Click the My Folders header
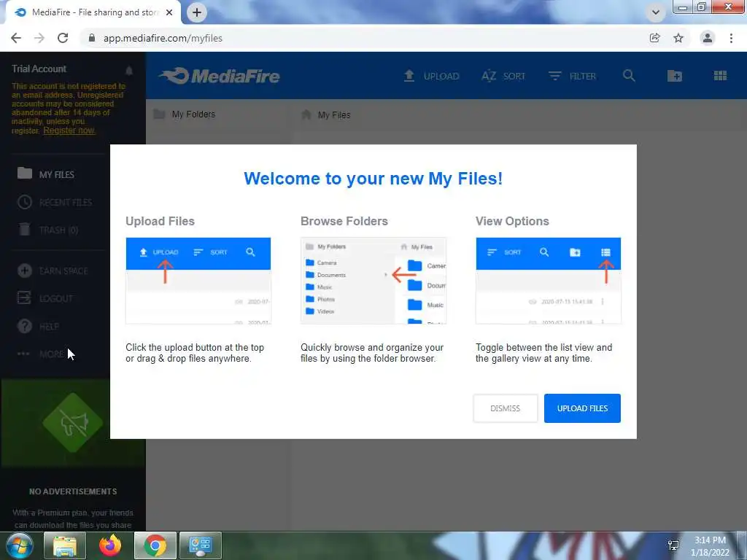The image size is (747, 560). (x=185, y=114)
